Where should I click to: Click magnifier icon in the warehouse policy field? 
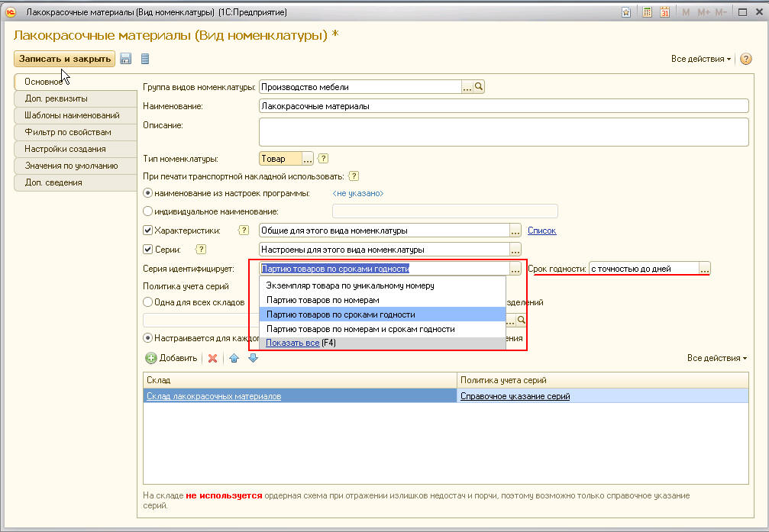(x=522, y=320)
